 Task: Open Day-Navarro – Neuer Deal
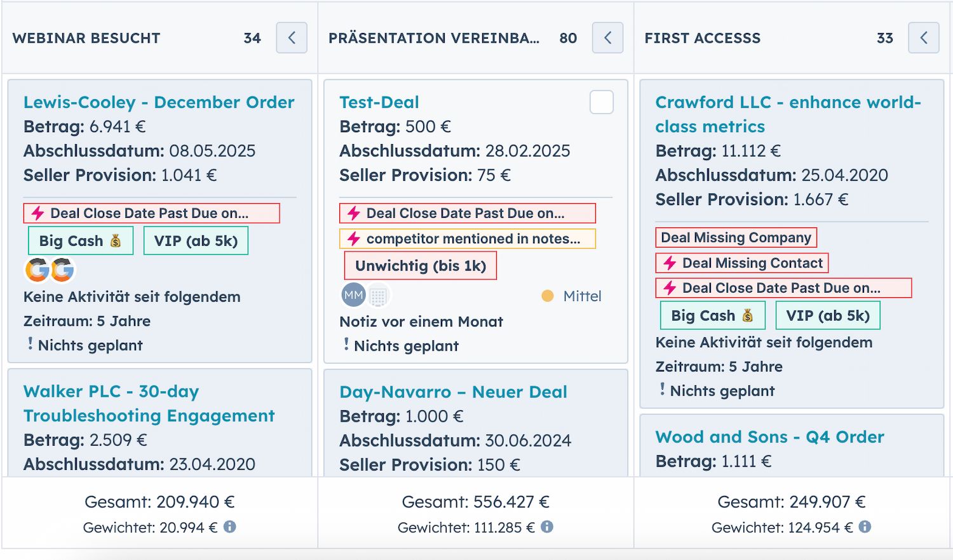click(x=453, y=392)
